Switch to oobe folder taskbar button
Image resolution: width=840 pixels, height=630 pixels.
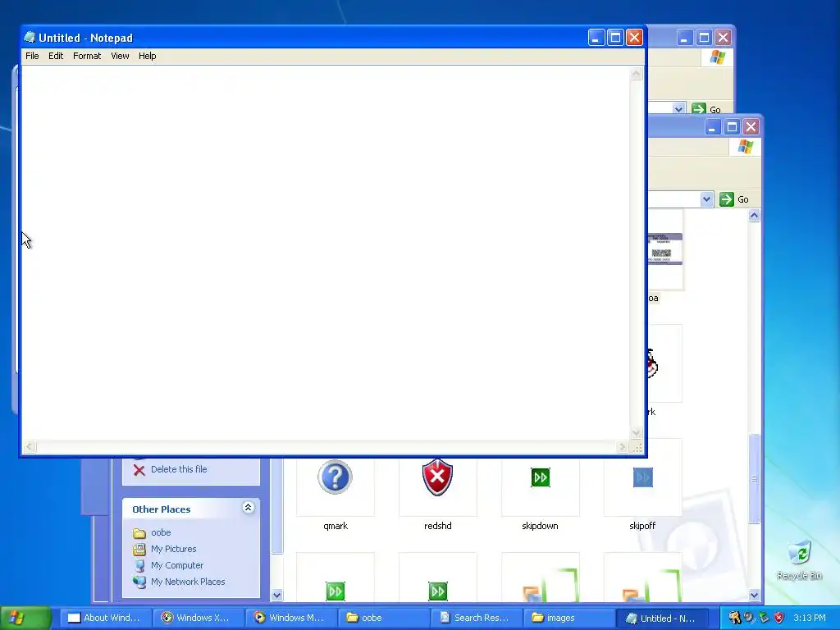coord(382,618)
